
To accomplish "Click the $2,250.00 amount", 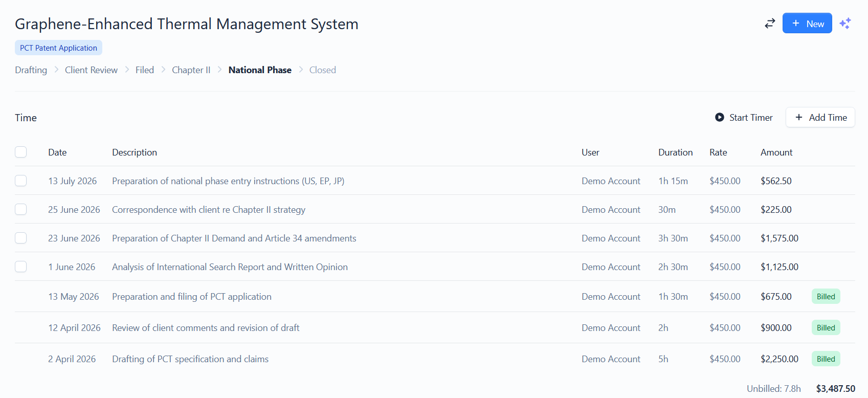I will coord(780,359).
